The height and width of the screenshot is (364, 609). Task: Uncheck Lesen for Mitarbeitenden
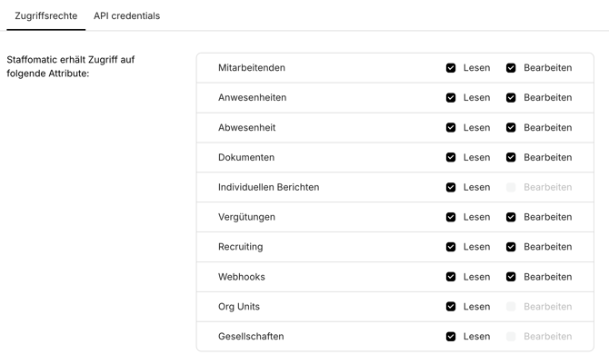[451, 68]
